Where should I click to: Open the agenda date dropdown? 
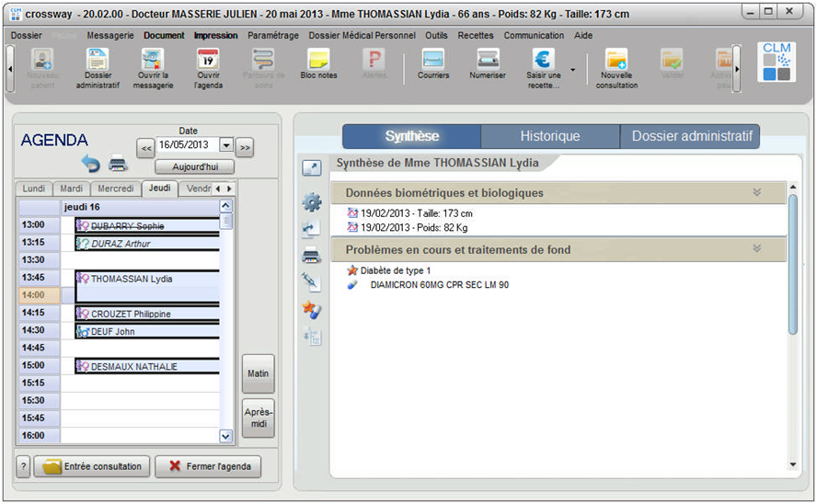(x=226, y=145)
